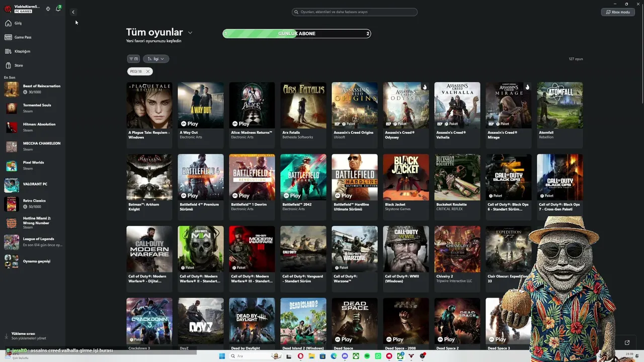
Task: Open the Buckshot Roulette tile
Action: pyautogui.click(x=457, y=187)
